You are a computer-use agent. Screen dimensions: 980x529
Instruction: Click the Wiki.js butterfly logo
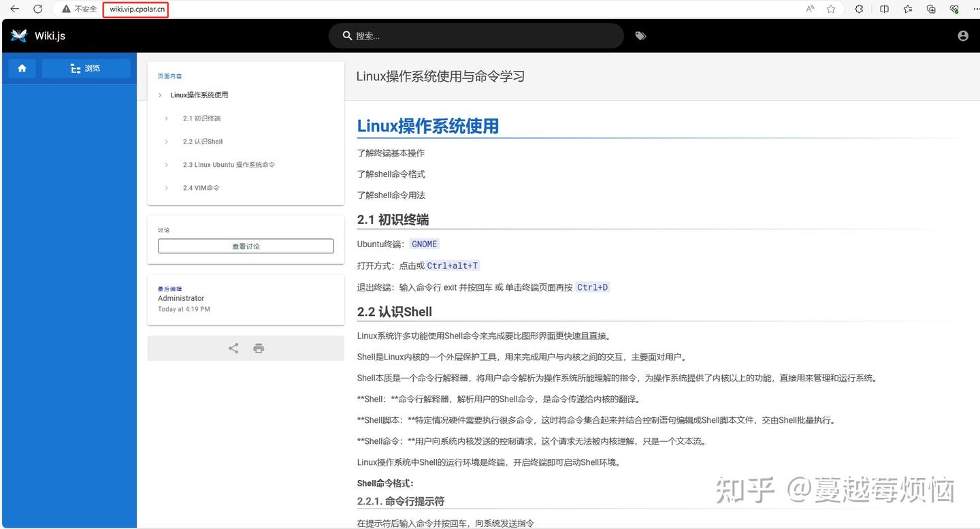(x=18, y=35)
